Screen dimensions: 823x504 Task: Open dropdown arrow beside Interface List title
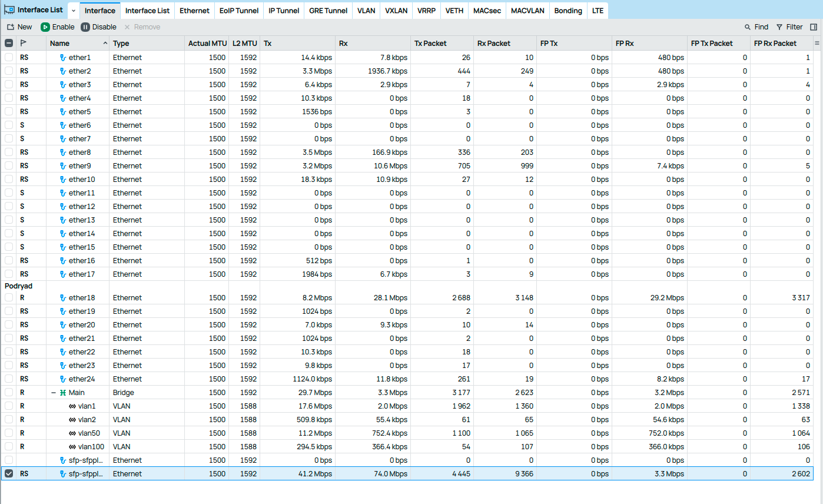coord(73,11)
